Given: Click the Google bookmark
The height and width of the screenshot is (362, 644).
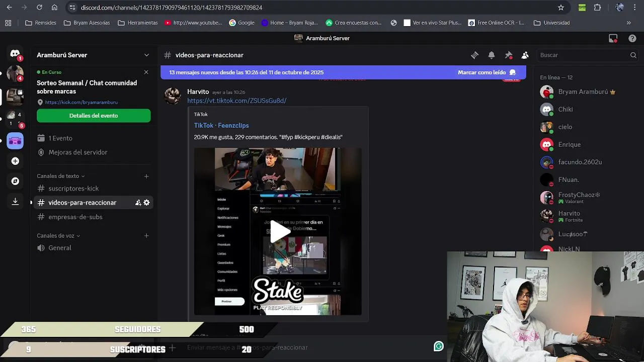Looking at the screenshot, I should pos(242,23).
